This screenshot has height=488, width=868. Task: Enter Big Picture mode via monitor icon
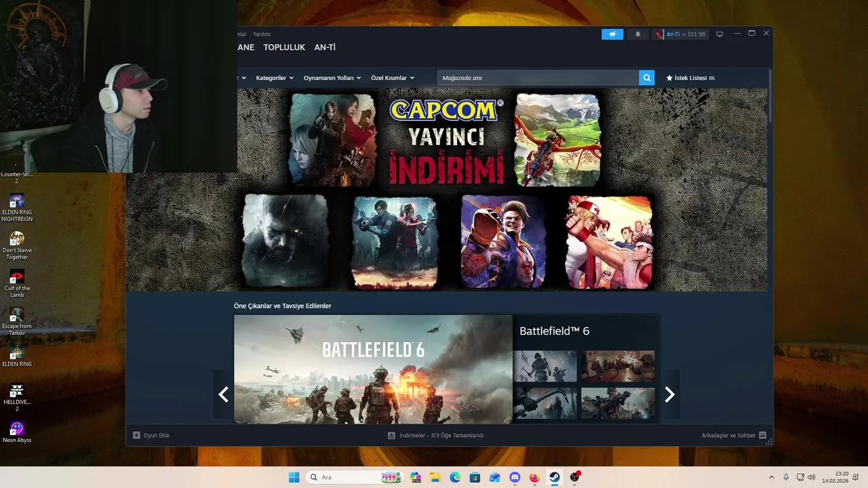pos(720,34)
